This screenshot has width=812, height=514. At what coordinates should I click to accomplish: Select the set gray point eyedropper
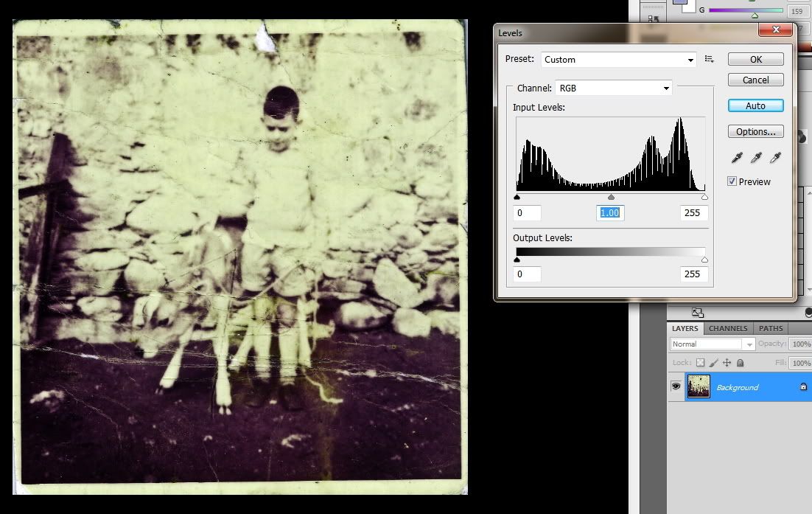tap(756, 158)
